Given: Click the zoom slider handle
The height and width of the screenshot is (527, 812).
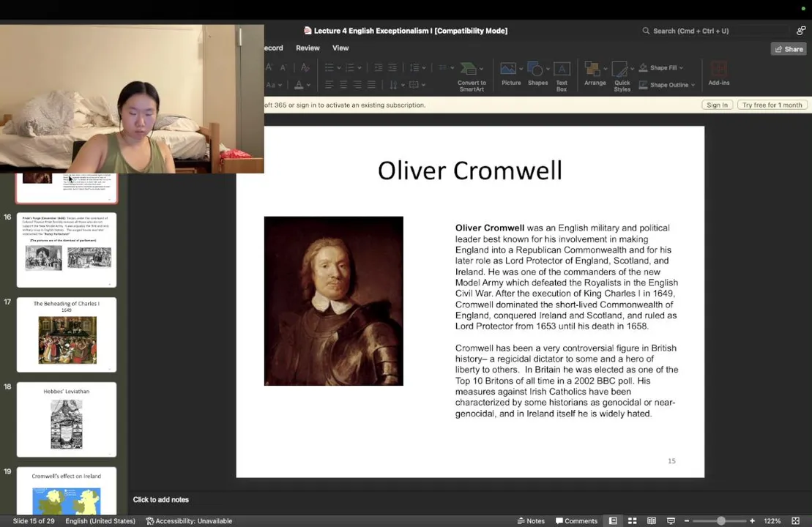Looking at the screenshot, I should (721, 521).
